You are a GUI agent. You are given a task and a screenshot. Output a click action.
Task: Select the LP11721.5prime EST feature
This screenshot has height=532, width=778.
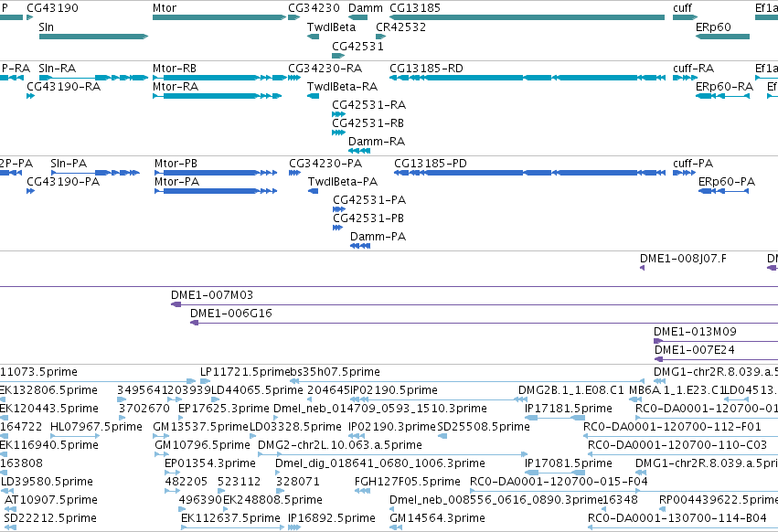(x=206, y=381)
